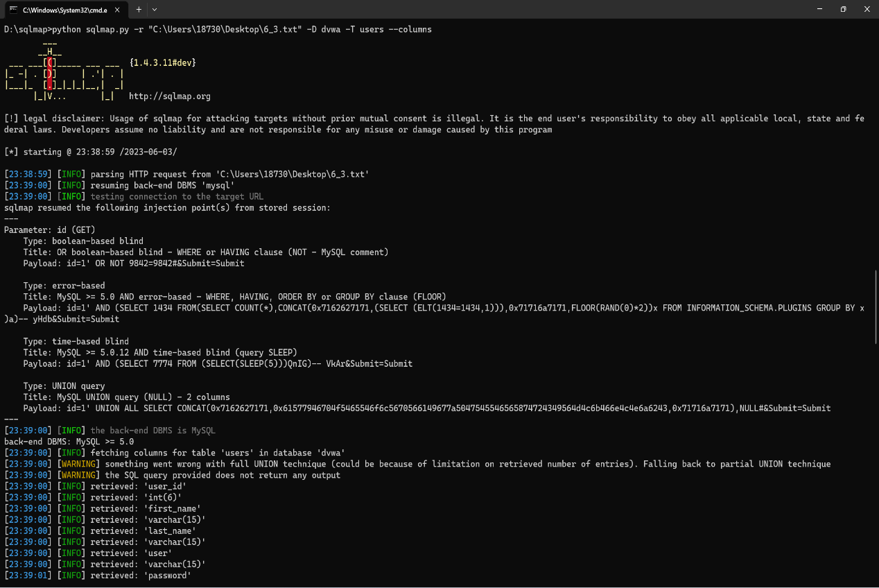This screenshot has height=588, width=879.
Task: Maximize the terminal window
Action: point(843,9)
